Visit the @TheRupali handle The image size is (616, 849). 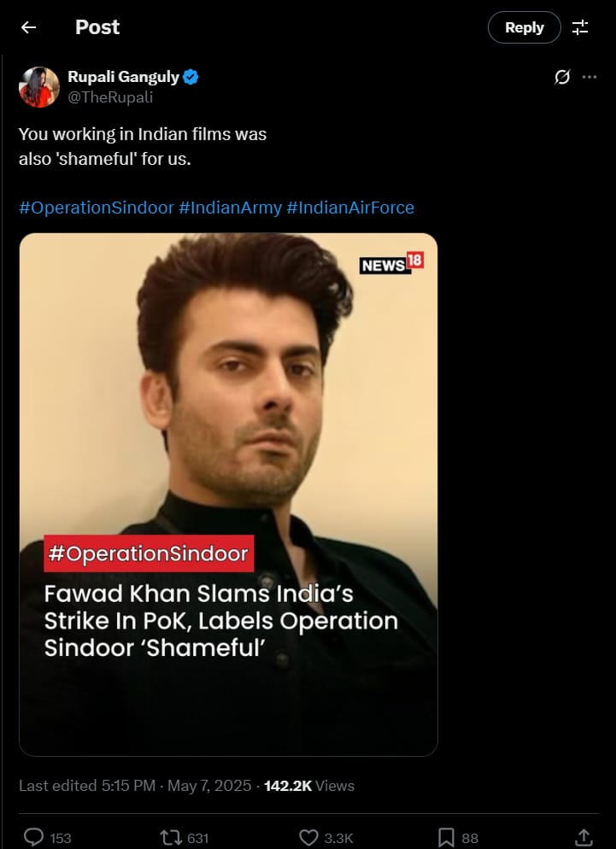click(x=110, y=97)
